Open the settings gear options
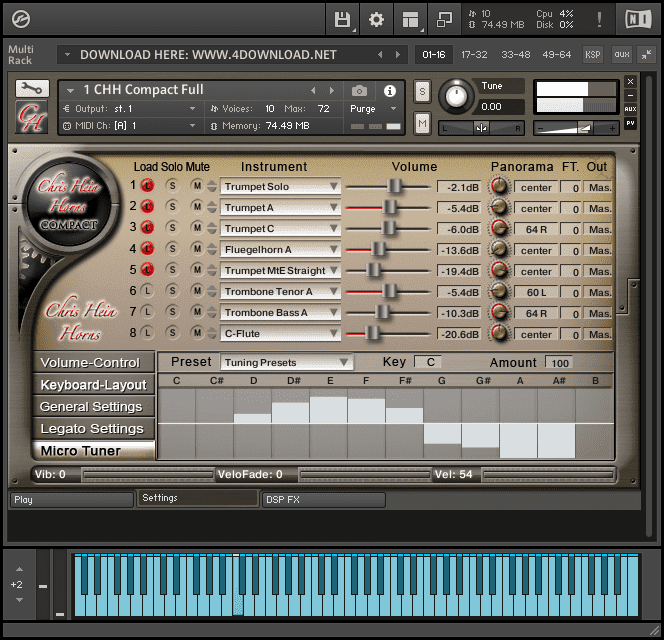This screenshot has width=664, height=640. pos(376,19)
